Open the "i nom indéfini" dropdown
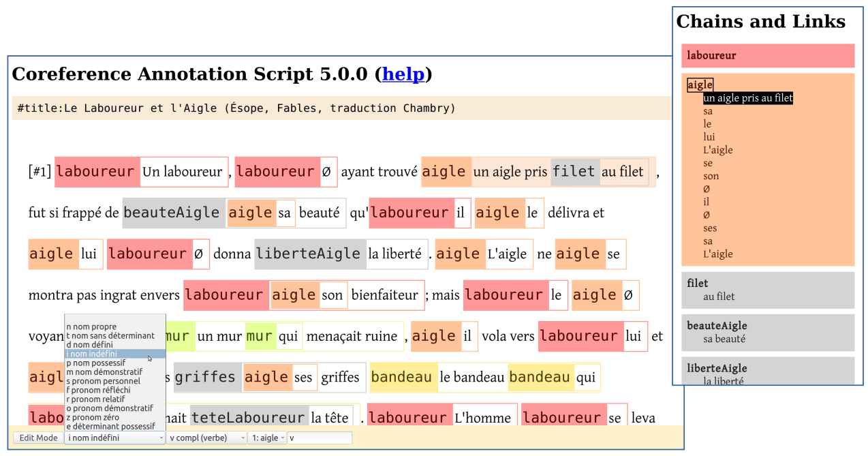 click(114, 438)
